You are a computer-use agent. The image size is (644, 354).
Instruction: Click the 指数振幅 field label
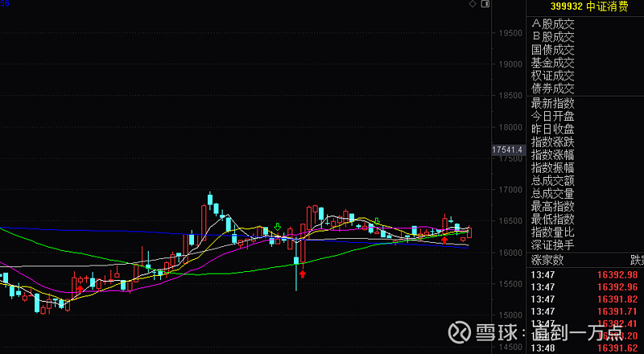tap(552, 167)
